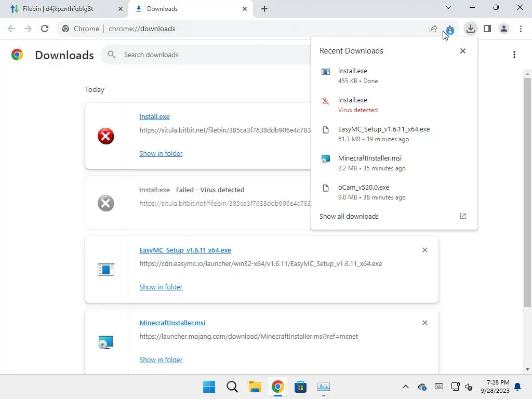Click the EasyMC installer file icon
The height and width of the screenshot is (399, 532).
coord(106,270)
